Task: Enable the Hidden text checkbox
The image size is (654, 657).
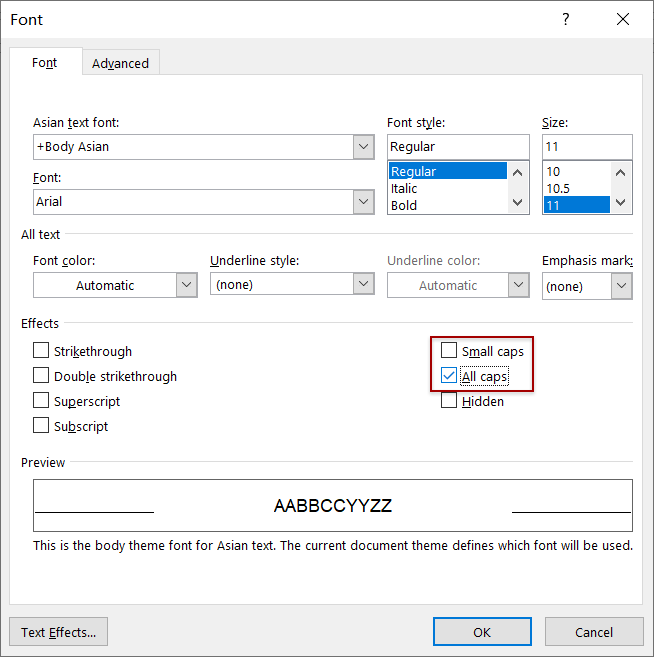Action: [449, 401]
